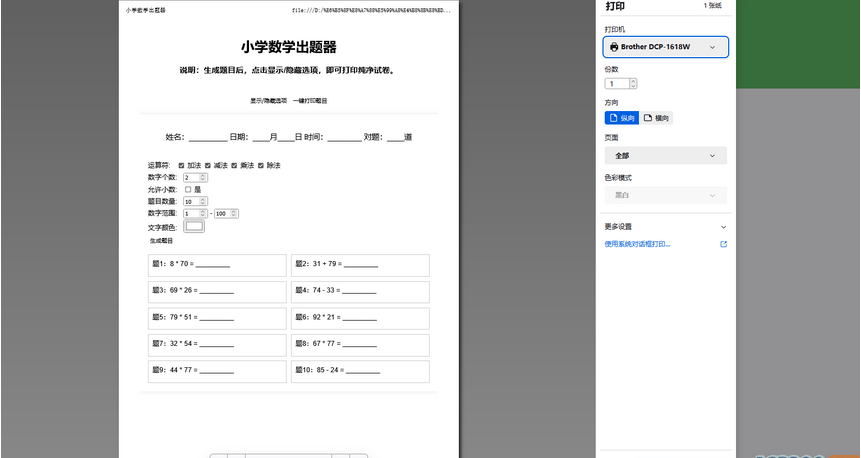This screenshot has height=458, width=861.
Task: Click problem 题2: 31 + 79
Action: click(360, 265)
